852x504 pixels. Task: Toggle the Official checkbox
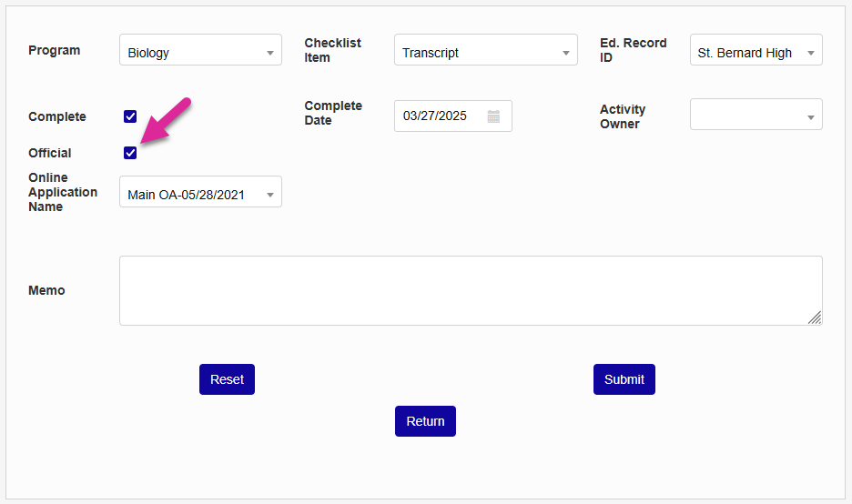tap(130, 153)
